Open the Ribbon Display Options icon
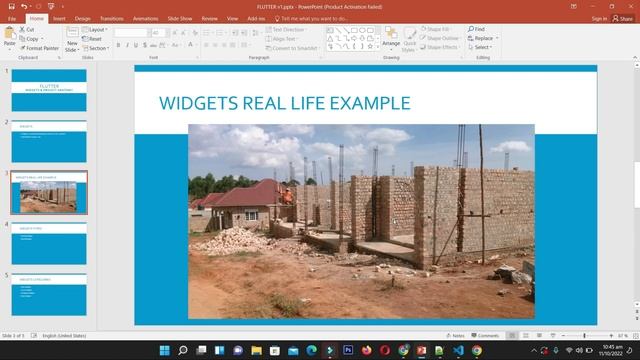640x360 pixels. click(574, 7)
